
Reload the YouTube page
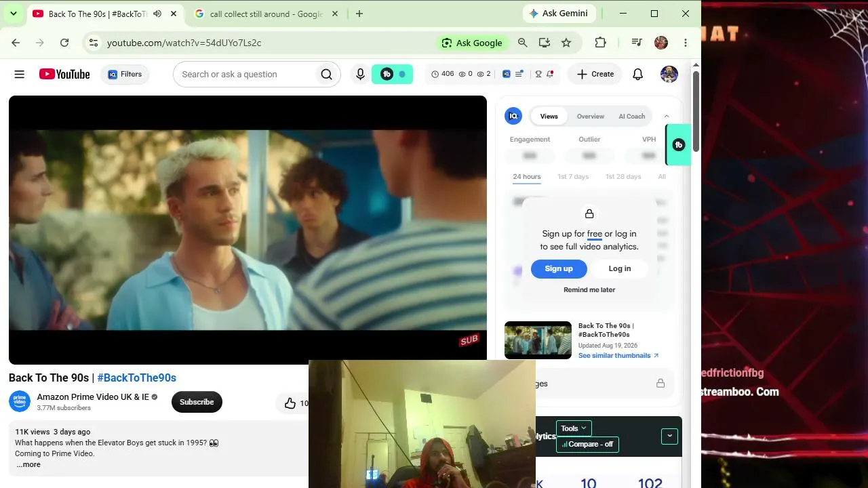[64, 43]
